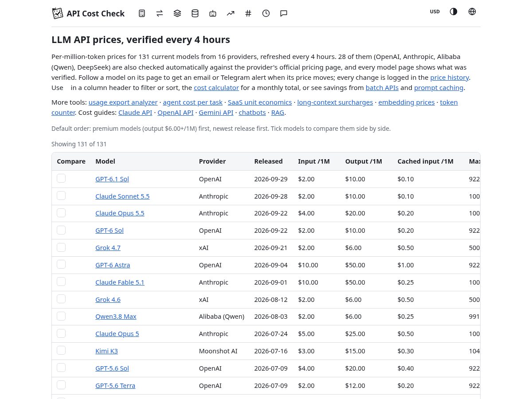The height and width of the screenshot is (399, 532).
Task: Open the agent cost per task link
Action: [193, 102]
